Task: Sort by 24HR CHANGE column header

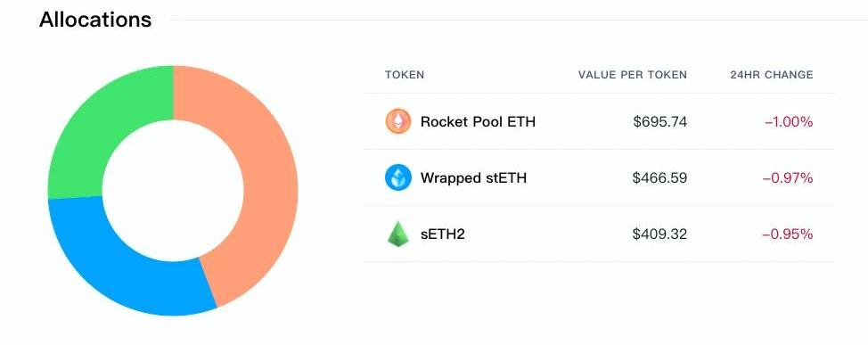Action: point(771,75)
